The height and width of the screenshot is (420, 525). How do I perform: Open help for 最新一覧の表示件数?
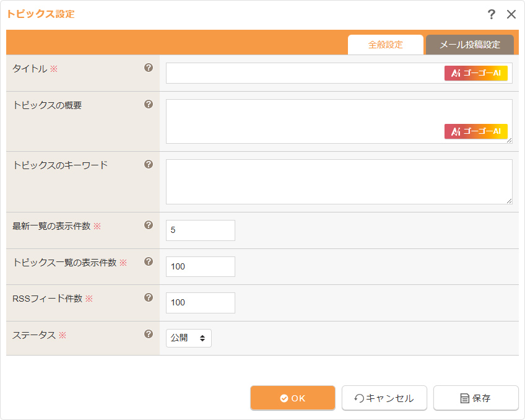coord(149,225)
